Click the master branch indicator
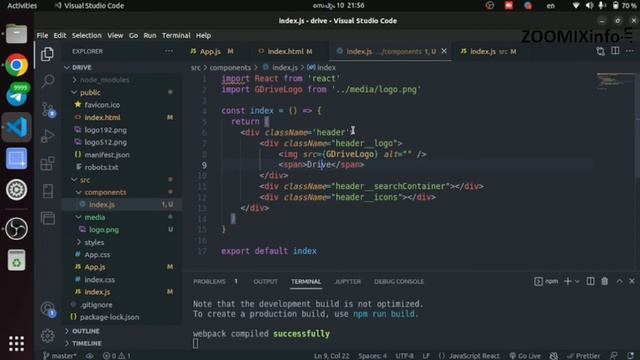The width and height of the screenshot is (640, 360). coord(60,356)
